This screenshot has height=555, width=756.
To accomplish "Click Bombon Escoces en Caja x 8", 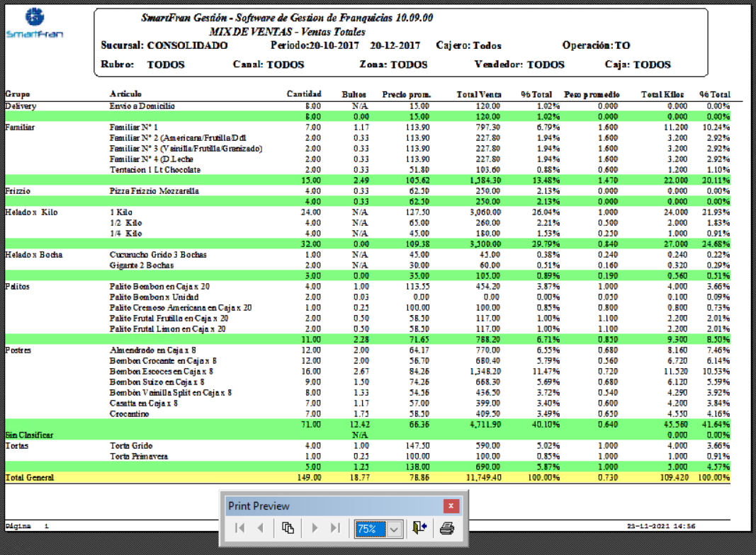I will pyautogui.click(x=162, y=372).
